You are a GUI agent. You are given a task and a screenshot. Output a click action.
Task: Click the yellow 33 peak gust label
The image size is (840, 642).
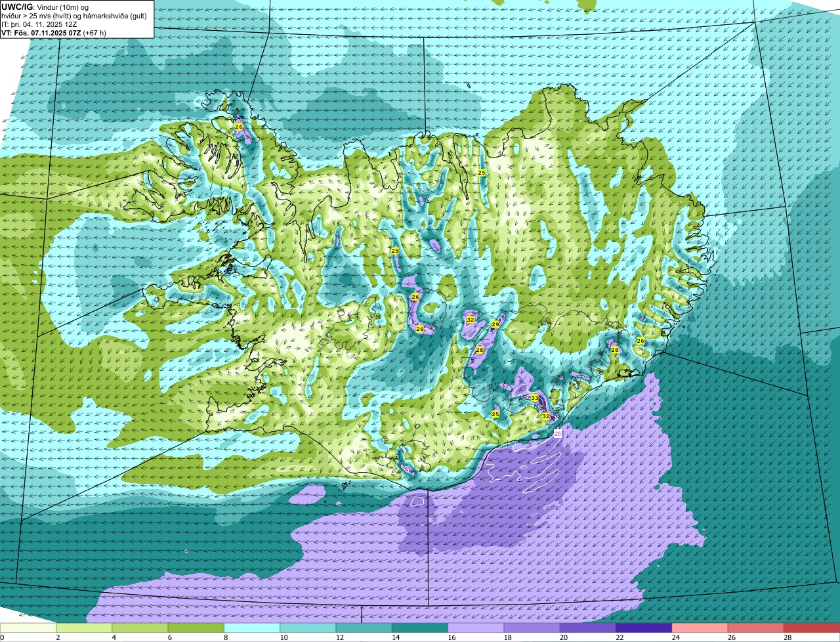click(534, 398)
